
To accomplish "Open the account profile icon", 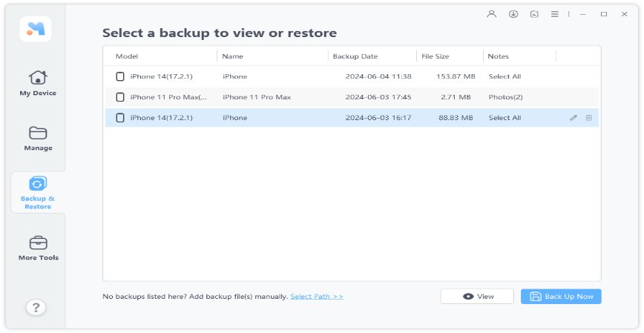I will coord(491,14).
